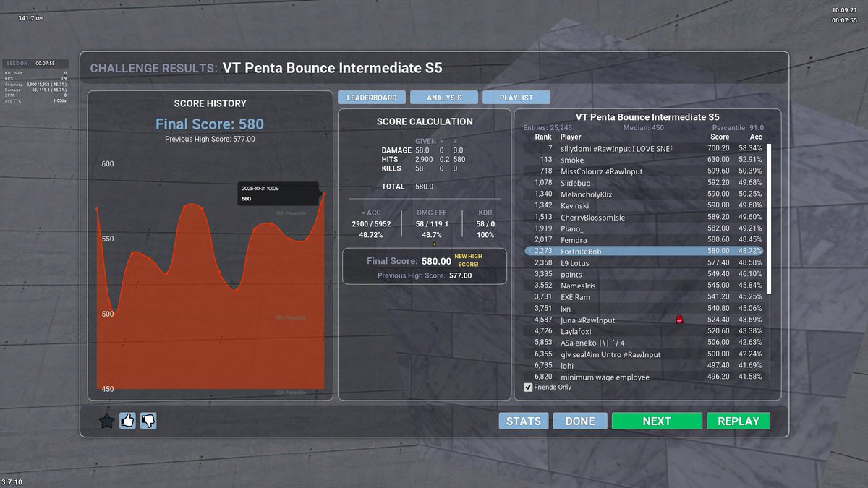The width and height of the screenshot is (868, 488).
Task: Click the 341.7 FPS counter
Action: pyautogui.click(x=30, y=18)
